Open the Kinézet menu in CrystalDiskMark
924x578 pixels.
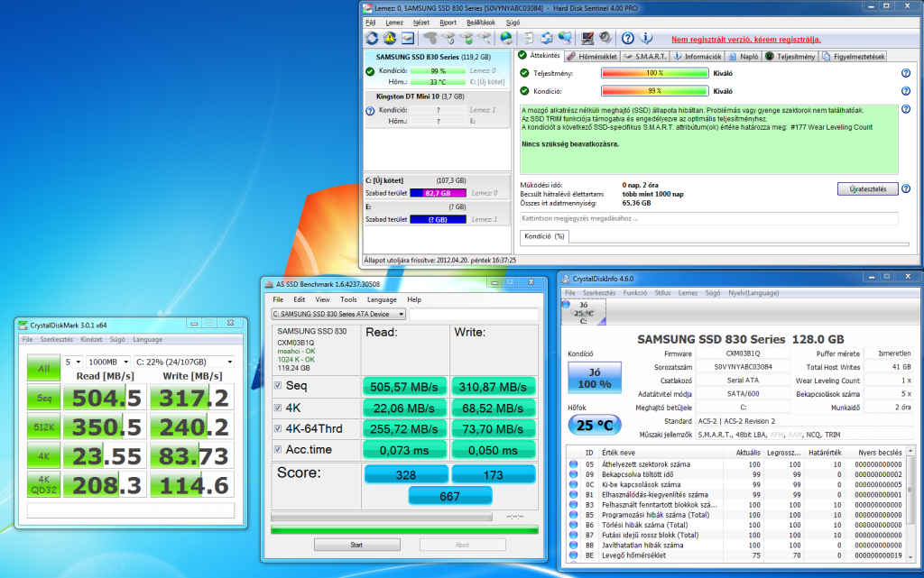coord(91,340)
